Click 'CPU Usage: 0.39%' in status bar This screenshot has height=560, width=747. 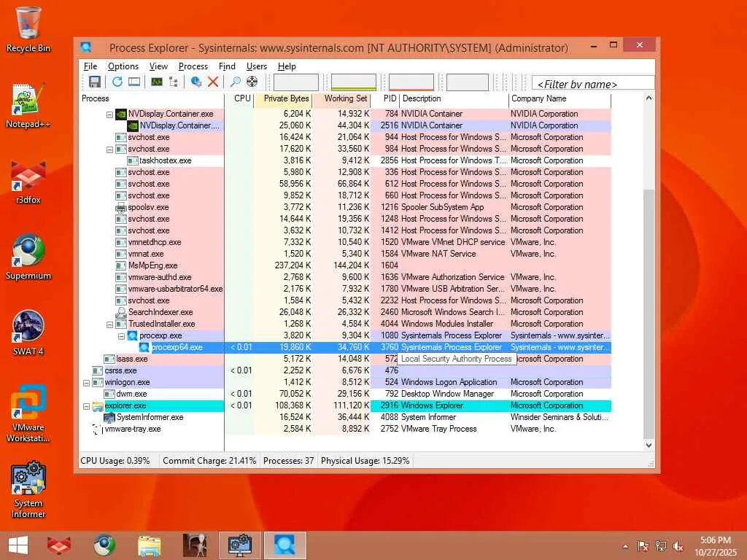(x=115, y=461)
